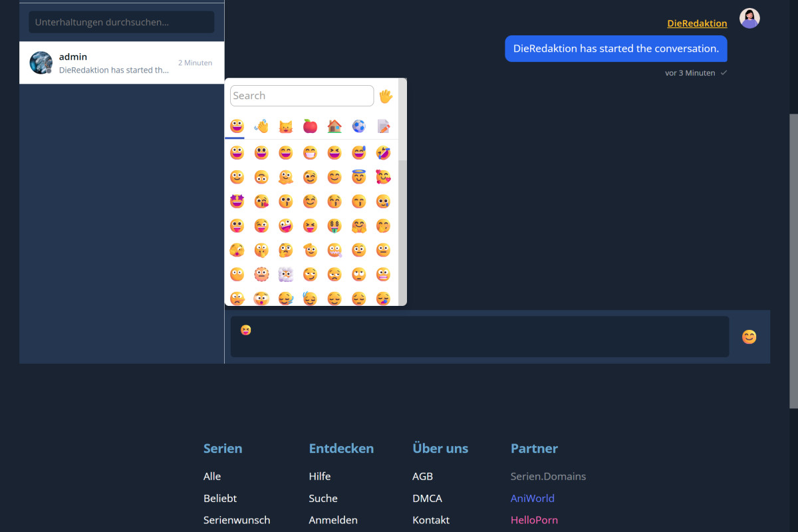798x532 pixels.
Task: Open the Food & Drink category (apple icon)
Action: (x=310, y=126)
